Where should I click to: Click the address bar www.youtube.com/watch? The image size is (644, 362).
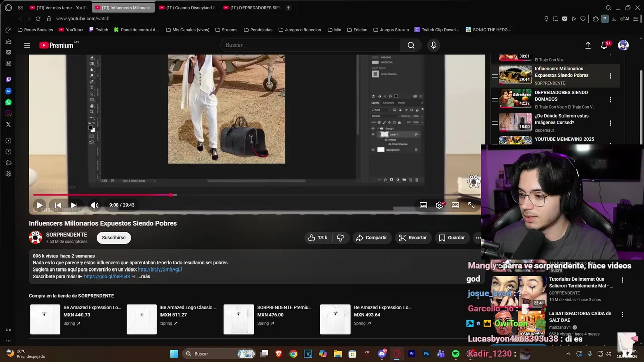coord(83,19)
